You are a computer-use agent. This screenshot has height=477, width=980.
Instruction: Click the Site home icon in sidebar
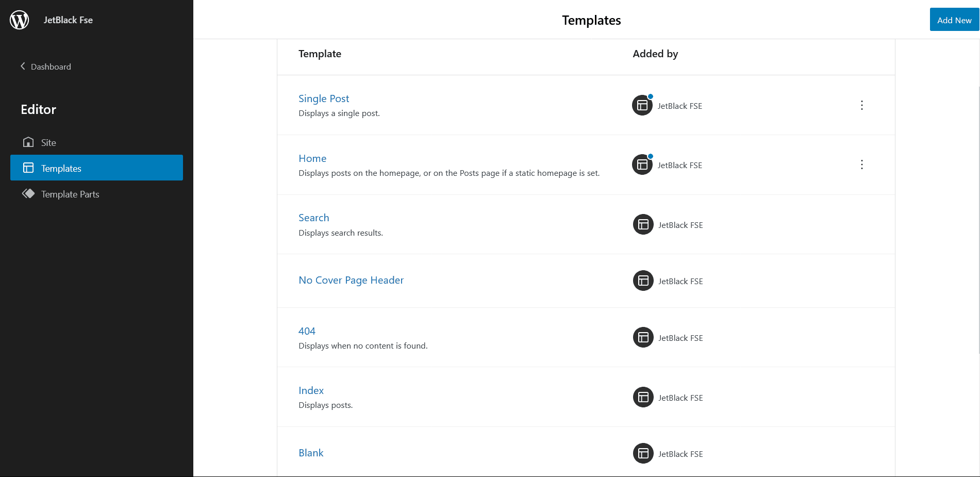[28, 142]
